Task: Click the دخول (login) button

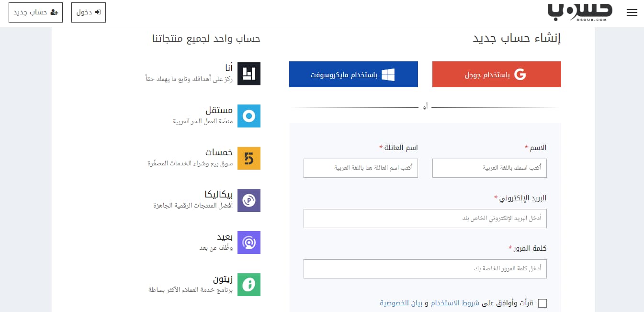Action: 88,12
